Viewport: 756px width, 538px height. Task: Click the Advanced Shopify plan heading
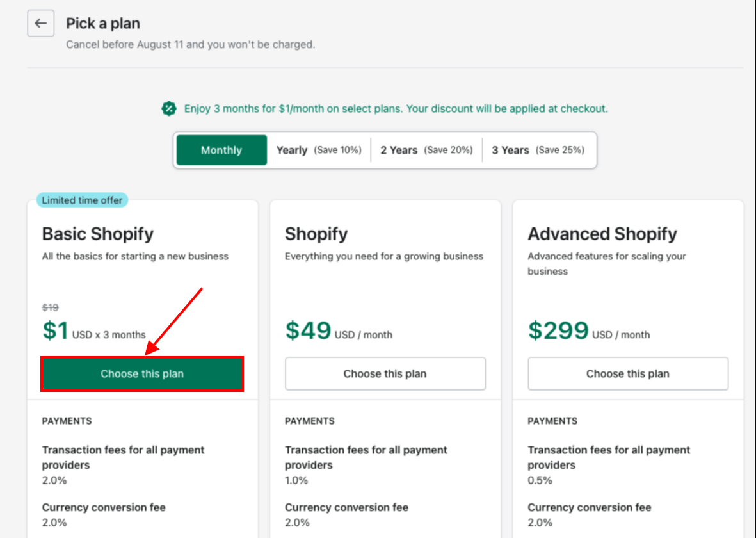click(602, 234)
